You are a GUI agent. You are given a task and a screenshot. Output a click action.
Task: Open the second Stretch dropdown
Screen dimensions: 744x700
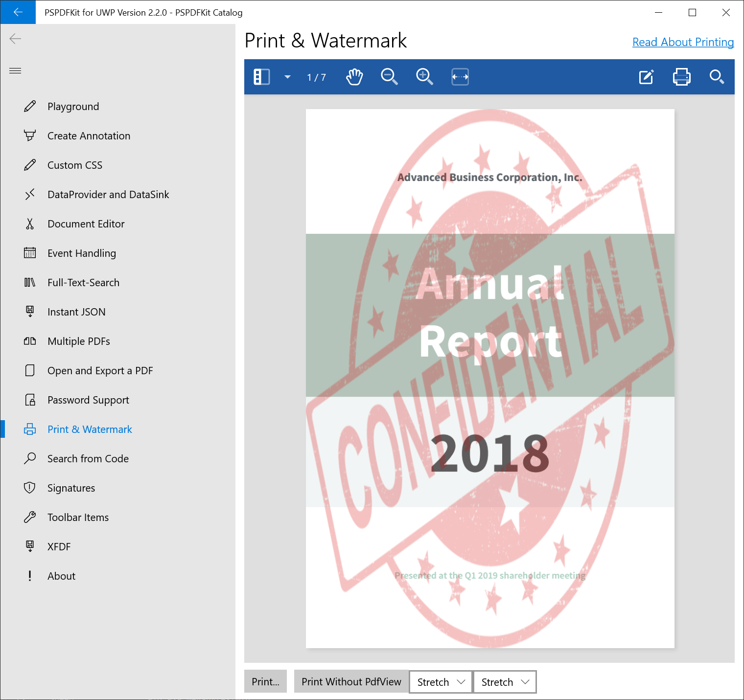coord(504,681)
